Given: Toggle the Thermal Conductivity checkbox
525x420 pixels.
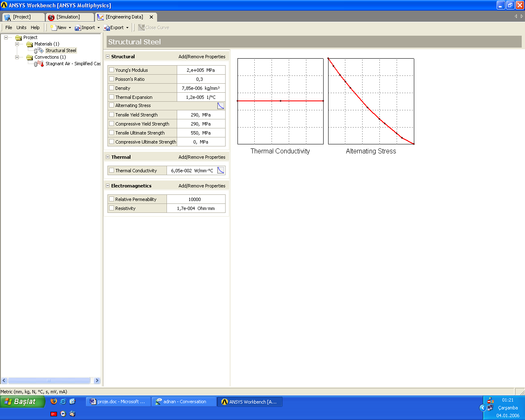Looking at the screenshot, I should pyautogui.click(x=112, y=170).
